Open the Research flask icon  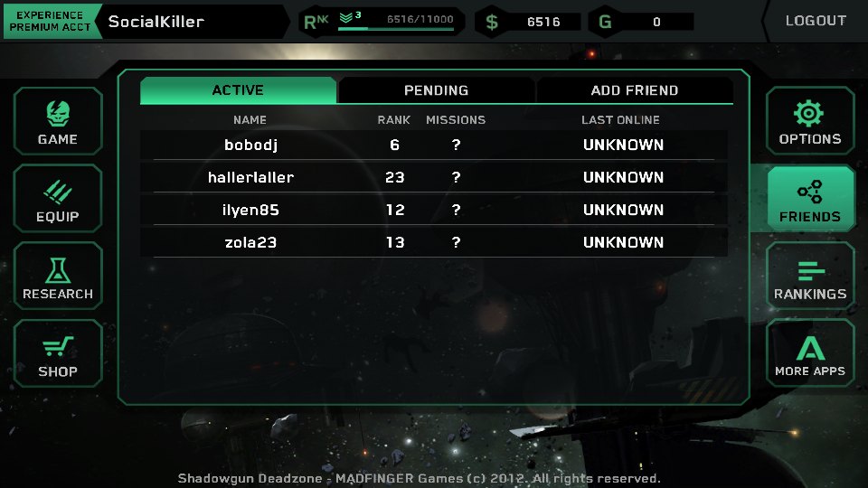click(58, 270)
